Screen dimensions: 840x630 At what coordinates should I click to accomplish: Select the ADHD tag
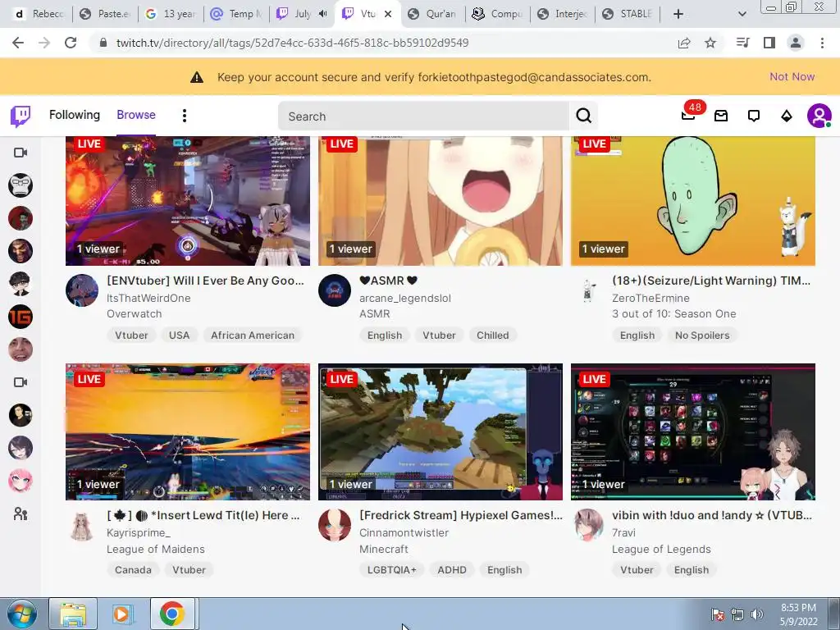pyautogui.click(x=452, y=570)
